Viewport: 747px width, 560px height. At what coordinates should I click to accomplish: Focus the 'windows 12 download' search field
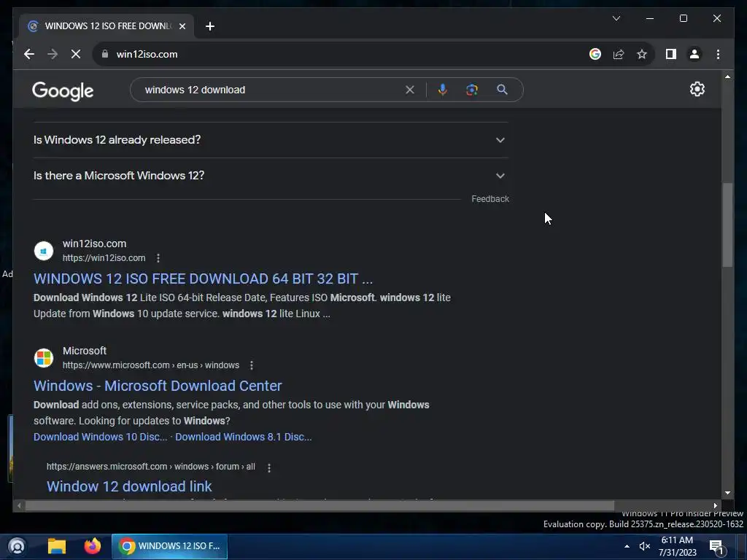point(271,90)
